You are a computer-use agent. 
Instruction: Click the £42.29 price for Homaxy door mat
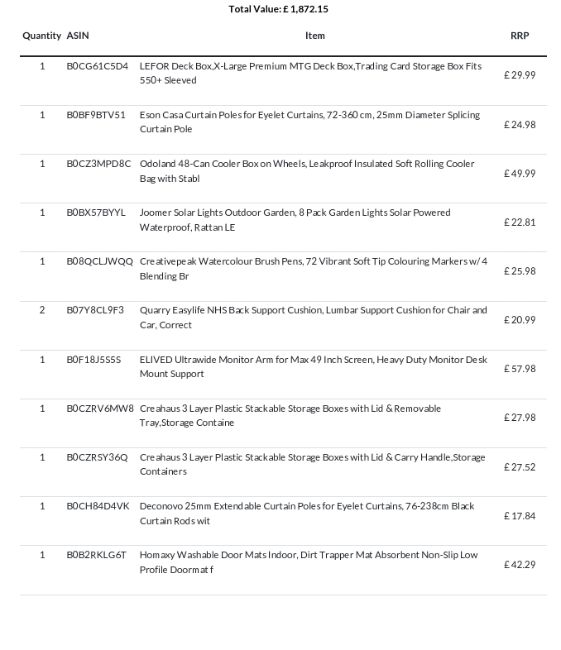[520, 565]
